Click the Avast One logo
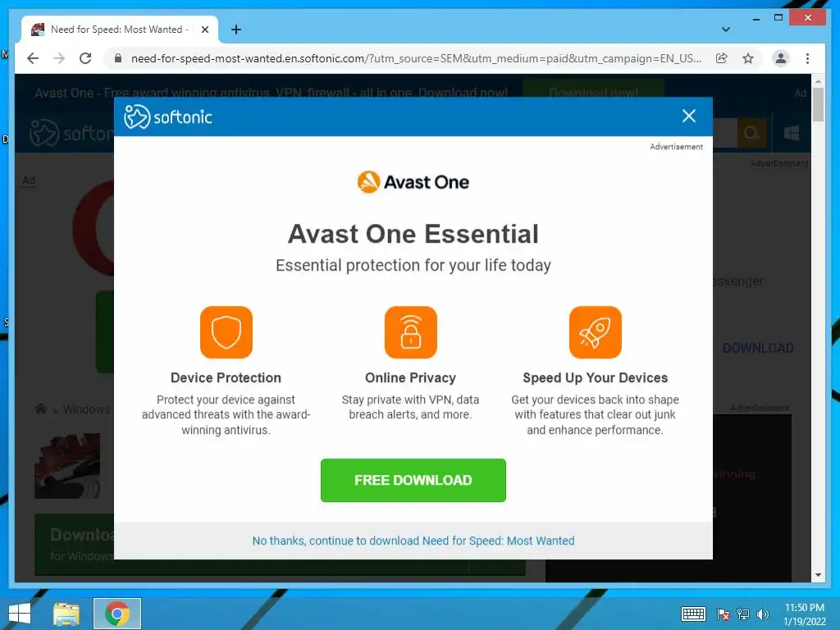The image size is (840, 630). (413, 182)
